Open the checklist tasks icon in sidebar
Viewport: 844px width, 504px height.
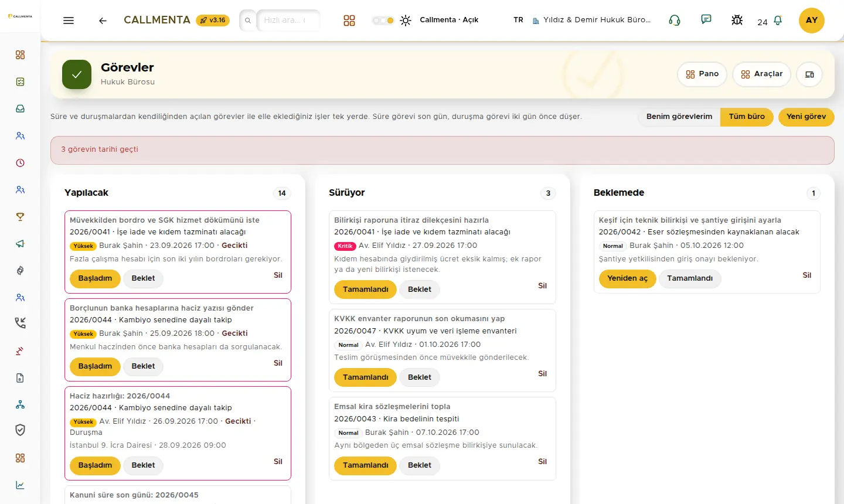pos(21,82)
